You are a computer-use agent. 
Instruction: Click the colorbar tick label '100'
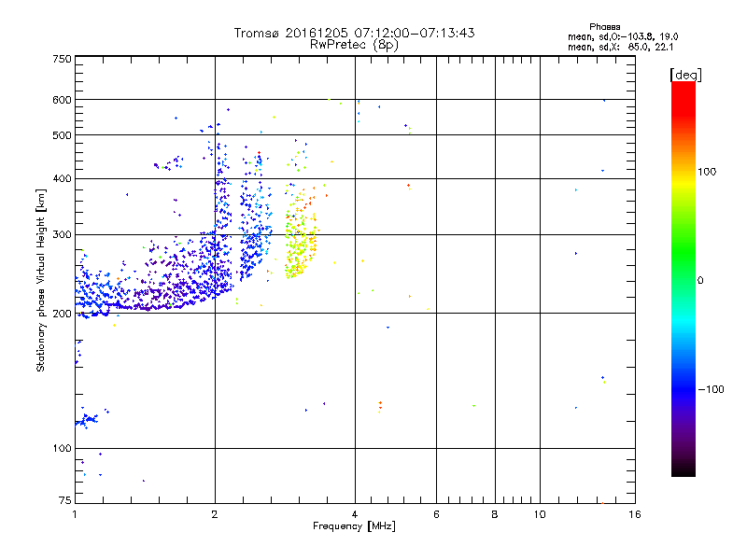pyautogui.click(x=707, y=172)
